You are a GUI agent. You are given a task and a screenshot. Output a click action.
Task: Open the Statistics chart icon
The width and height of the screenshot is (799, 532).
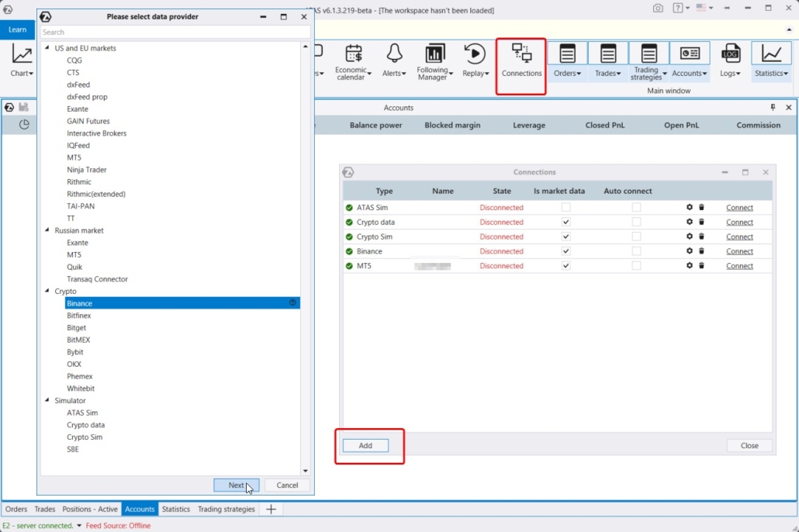pos(771,54)
